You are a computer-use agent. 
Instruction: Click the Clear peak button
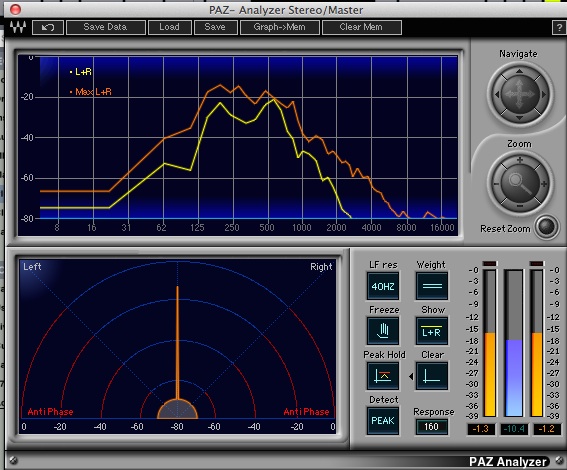432,376
